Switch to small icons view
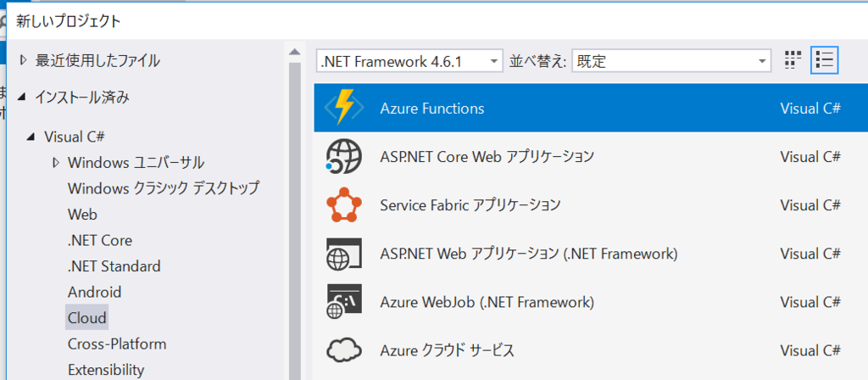This screenshot has height=380, width=868. point(793,60)
